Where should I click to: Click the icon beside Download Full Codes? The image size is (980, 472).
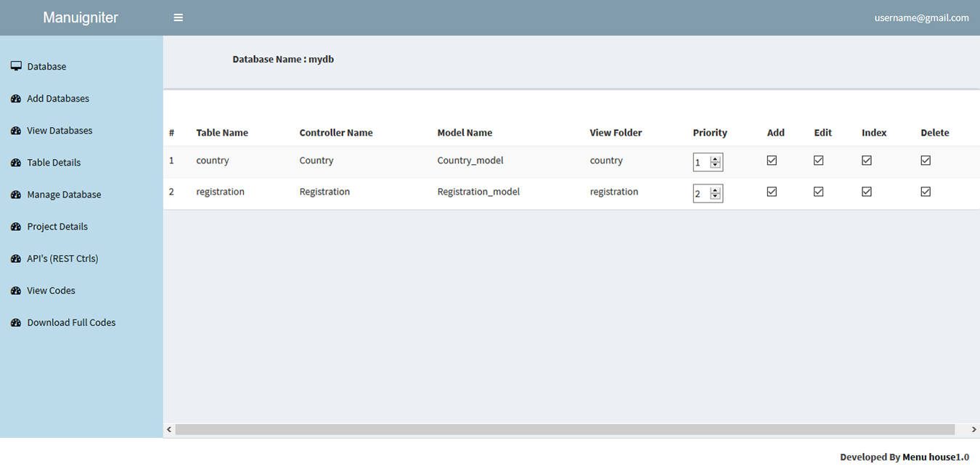tap(16, 322)
